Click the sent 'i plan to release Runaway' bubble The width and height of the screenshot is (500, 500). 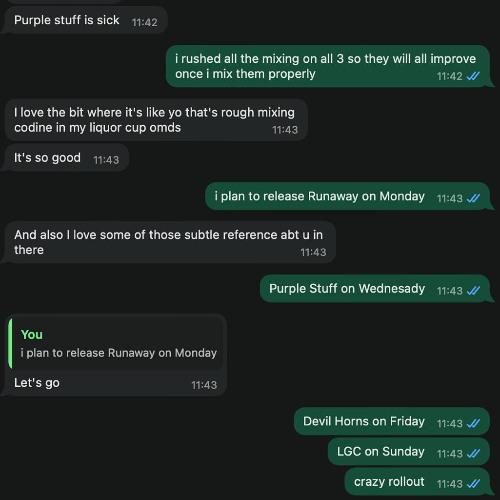pyautogui.click(x=347, y=196)
